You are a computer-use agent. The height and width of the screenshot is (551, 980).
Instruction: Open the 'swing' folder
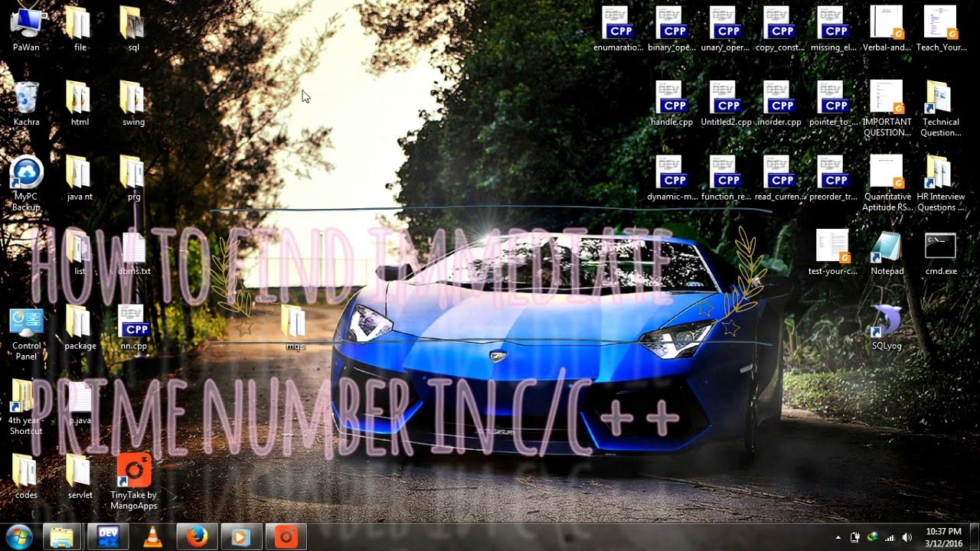point(133,103)
